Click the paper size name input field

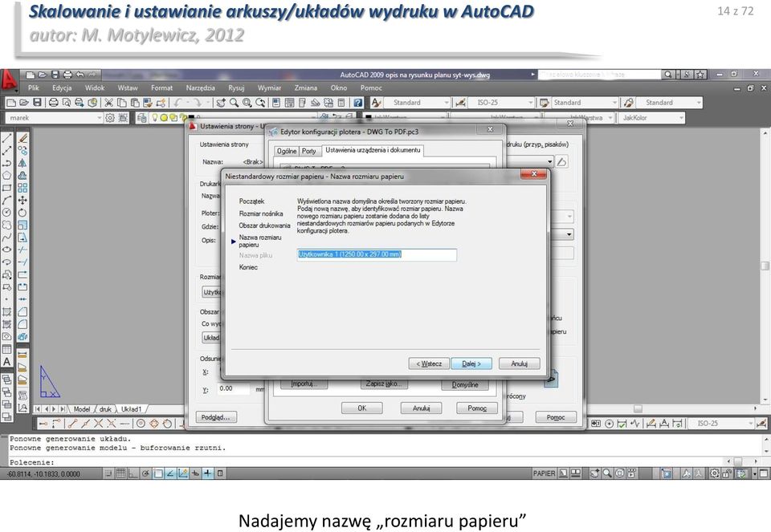377,254
